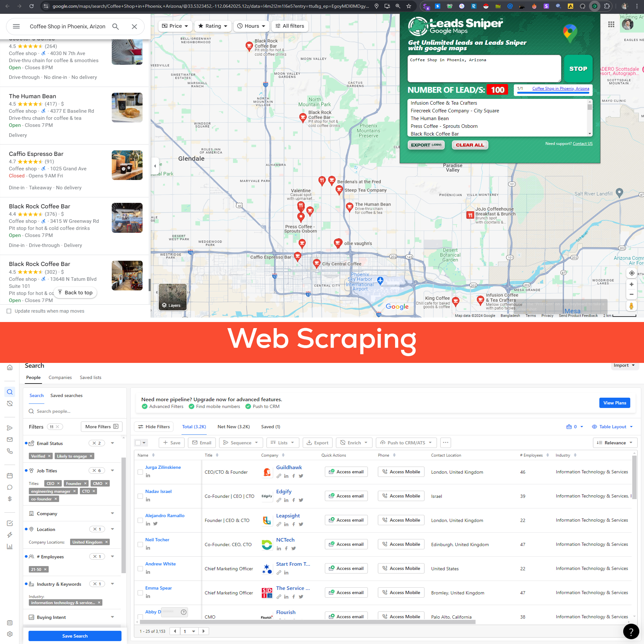Image resolution: width=644 pixels, height=644 pixels.
Task: Open the Table Layout dropdown
Action: (612, 427)
